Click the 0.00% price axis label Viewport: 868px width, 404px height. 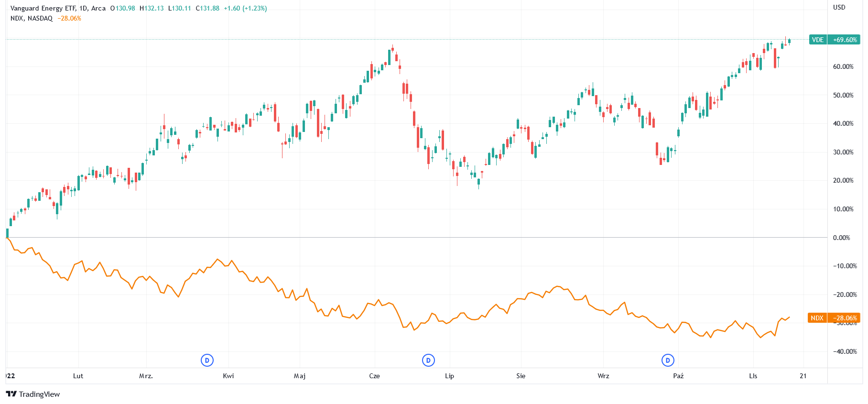[841, 238]
